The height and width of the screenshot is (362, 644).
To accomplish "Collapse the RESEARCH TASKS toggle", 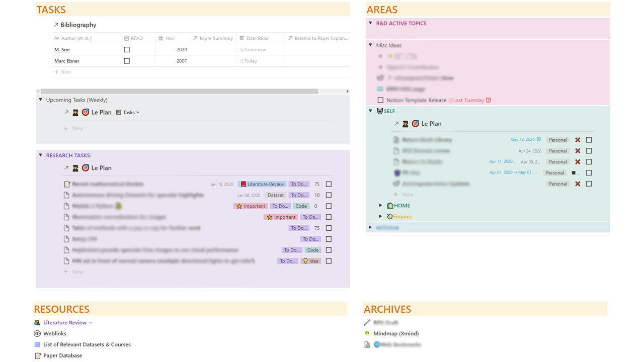I will click(41, 155).
